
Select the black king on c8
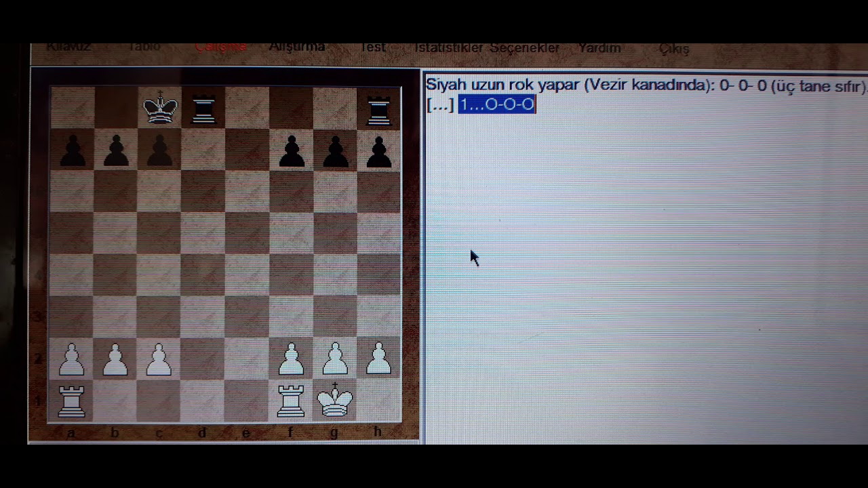point(160,107)
